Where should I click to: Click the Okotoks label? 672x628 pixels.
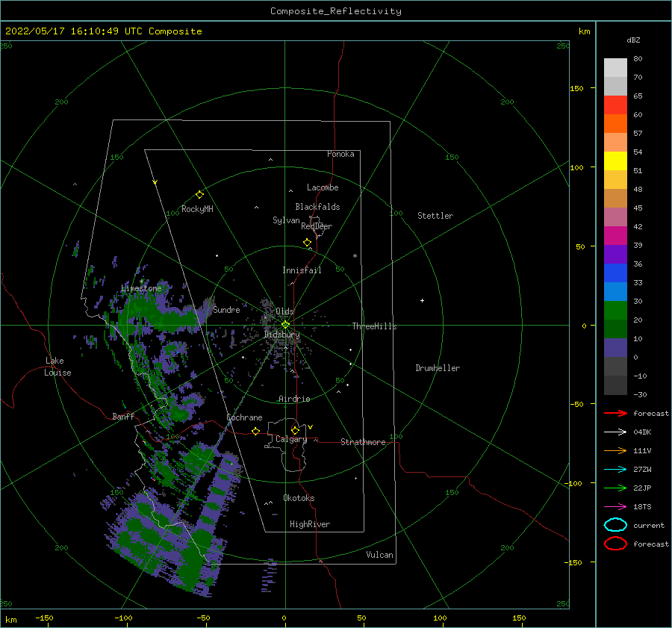tap(299, 498)
